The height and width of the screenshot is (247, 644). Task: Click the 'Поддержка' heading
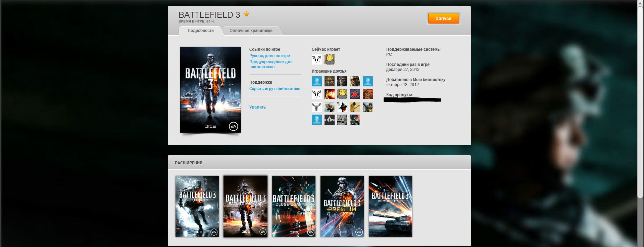click(261, 82)
